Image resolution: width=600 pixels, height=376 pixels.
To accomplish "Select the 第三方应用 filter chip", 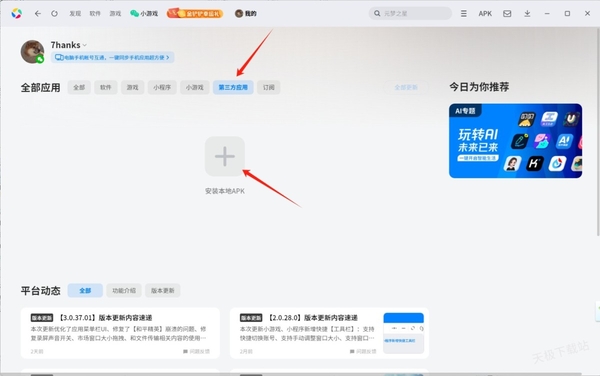I will 233,87.
